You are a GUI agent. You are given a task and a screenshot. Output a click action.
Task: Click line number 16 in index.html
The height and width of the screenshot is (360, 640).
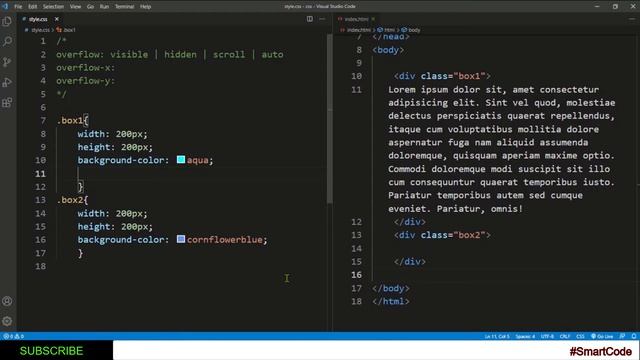(356, 275)
